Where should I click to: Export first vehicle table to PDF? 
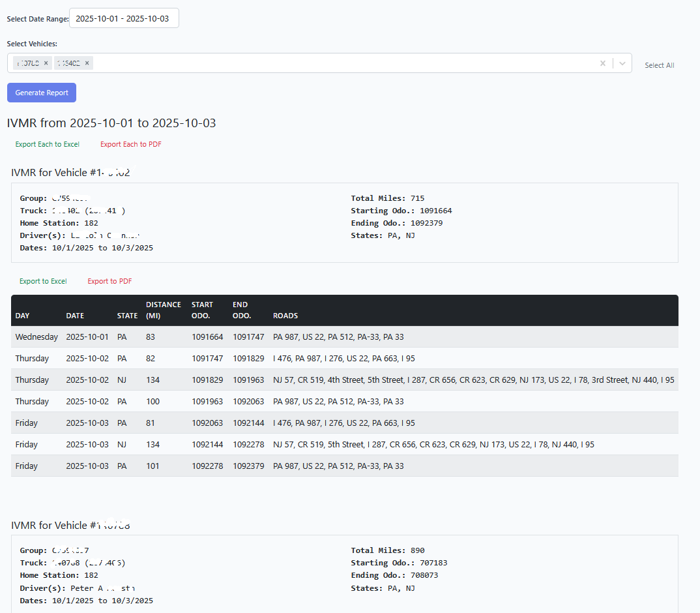point(109,281)
